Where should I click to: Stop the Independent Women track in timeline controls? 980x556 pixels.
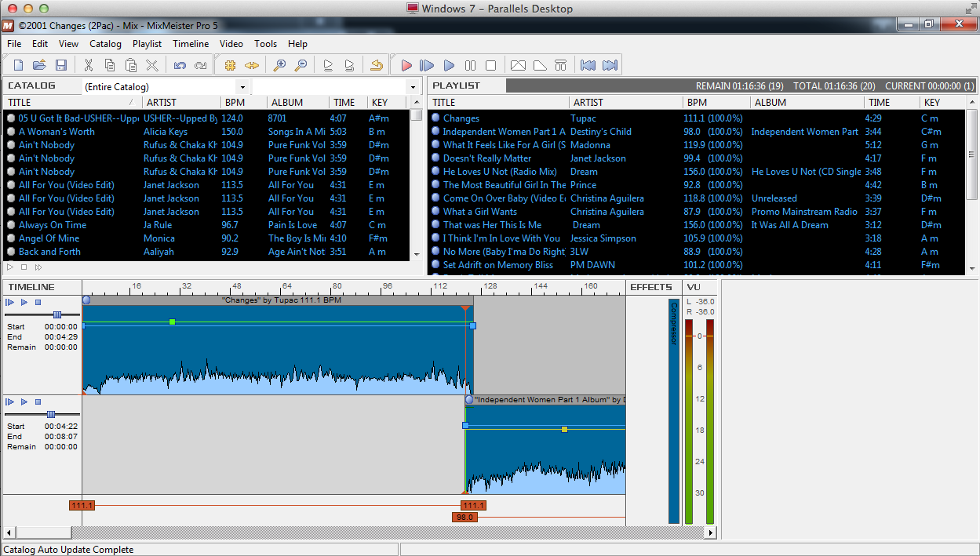coord(37,402)
